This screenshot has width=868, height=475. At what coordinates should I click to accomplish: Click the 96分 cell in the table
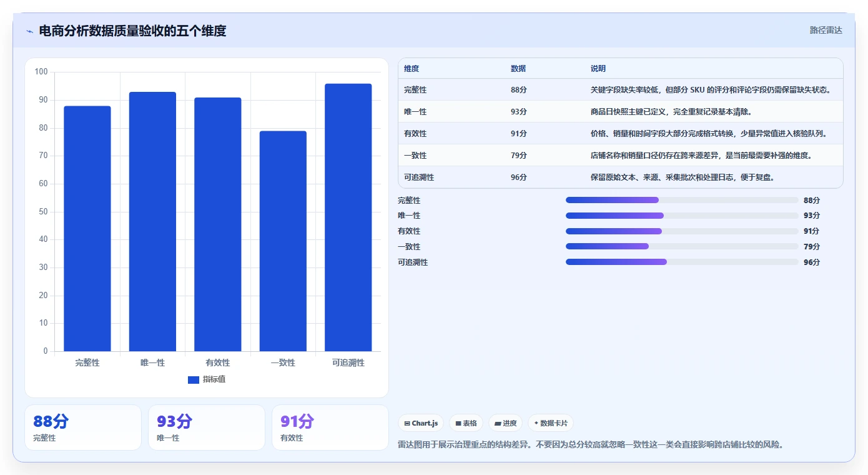pyautogui.click(x=519, y=177)
